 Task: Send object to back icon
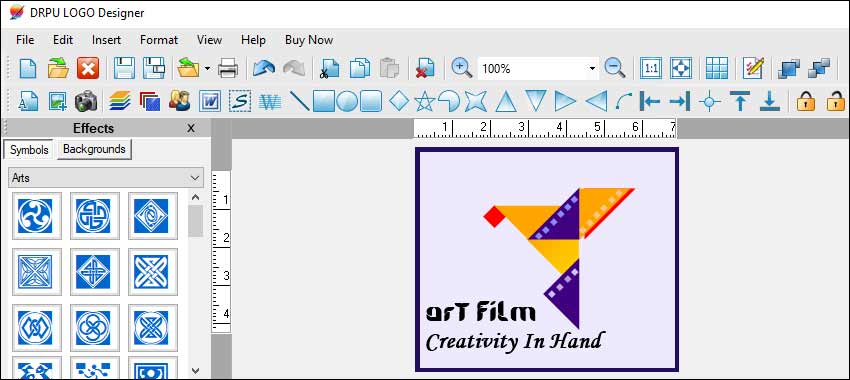[819, 69]
